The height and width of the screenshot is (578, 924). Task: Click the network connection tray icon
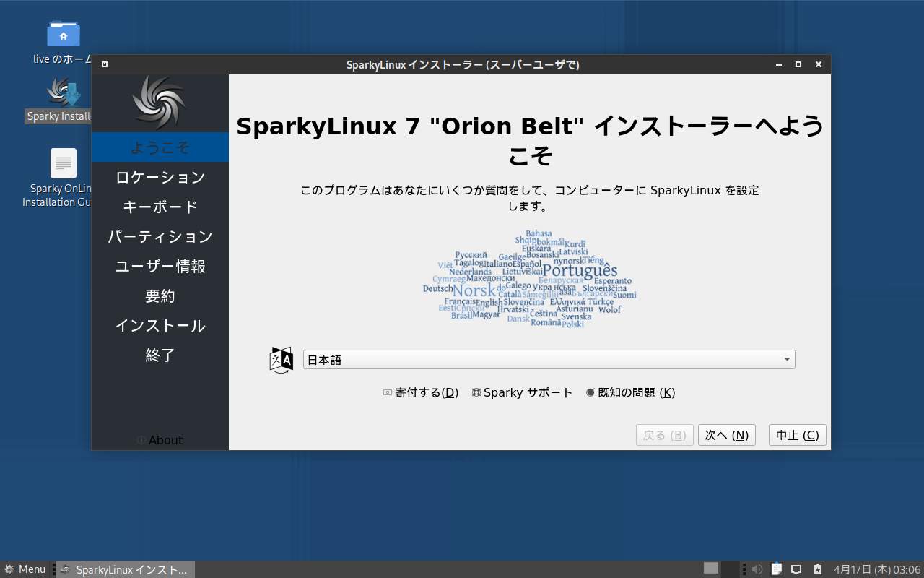click(797, 569)
